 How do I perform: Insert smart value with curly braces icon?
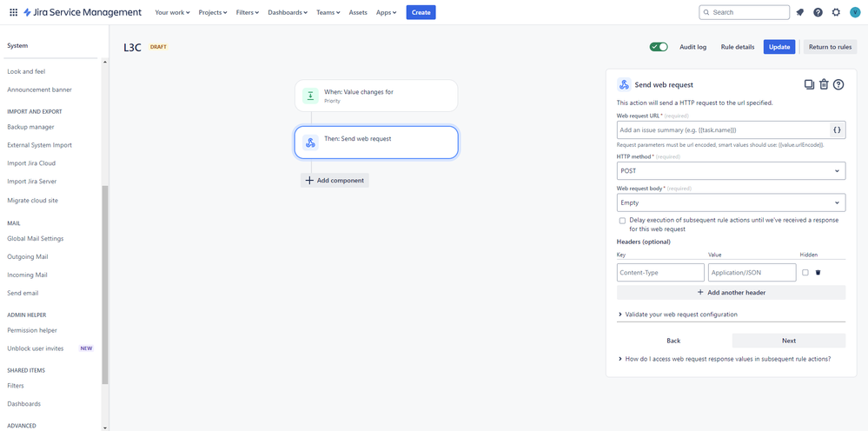pos(837,130)
